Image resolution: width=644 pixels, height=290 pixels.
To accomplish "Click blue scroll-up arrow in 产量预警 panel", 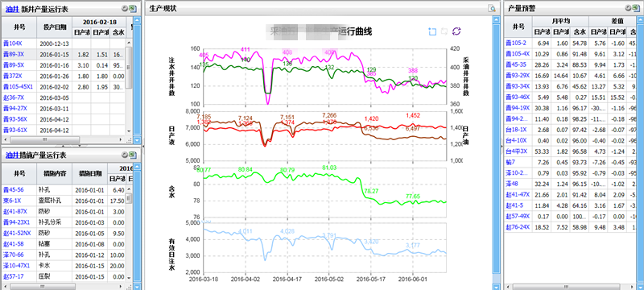I will [x=640, y=19].
